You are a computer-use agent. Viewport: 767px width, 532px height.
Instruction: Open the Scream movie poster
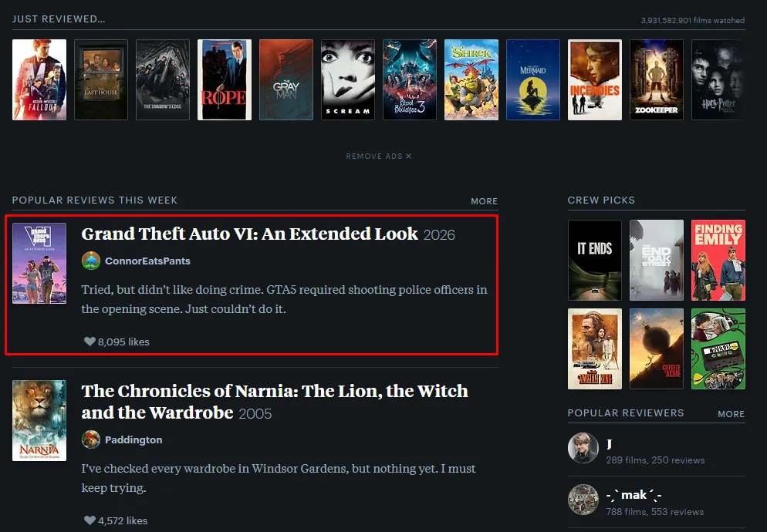(x=348, y=79)
